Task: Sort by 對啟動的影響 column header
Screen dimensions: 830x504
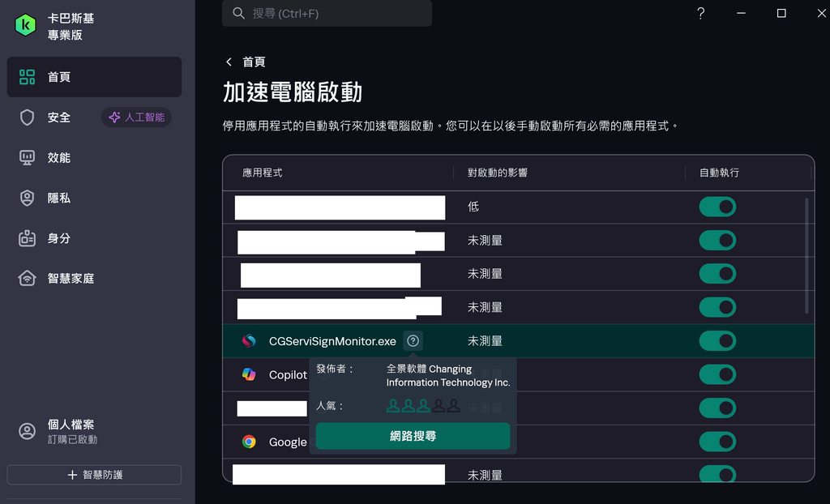Action: click(498, 173)
